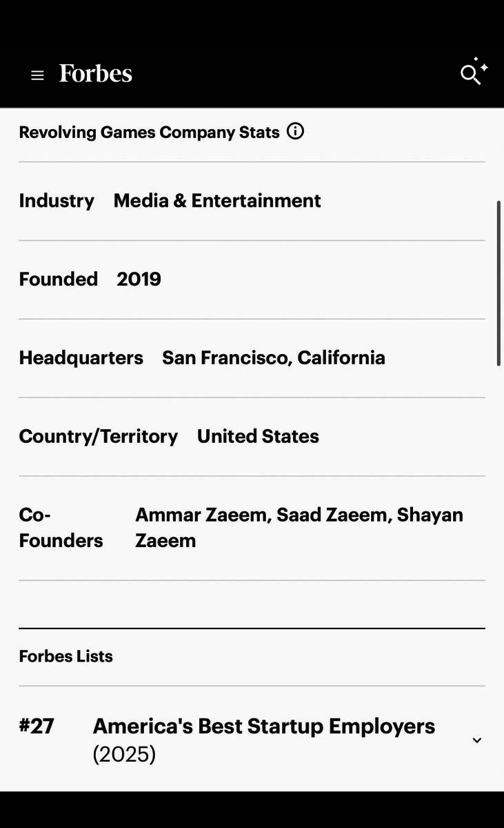Open the hamburger navigation menu
504x828 pixels.
(37, 75)
